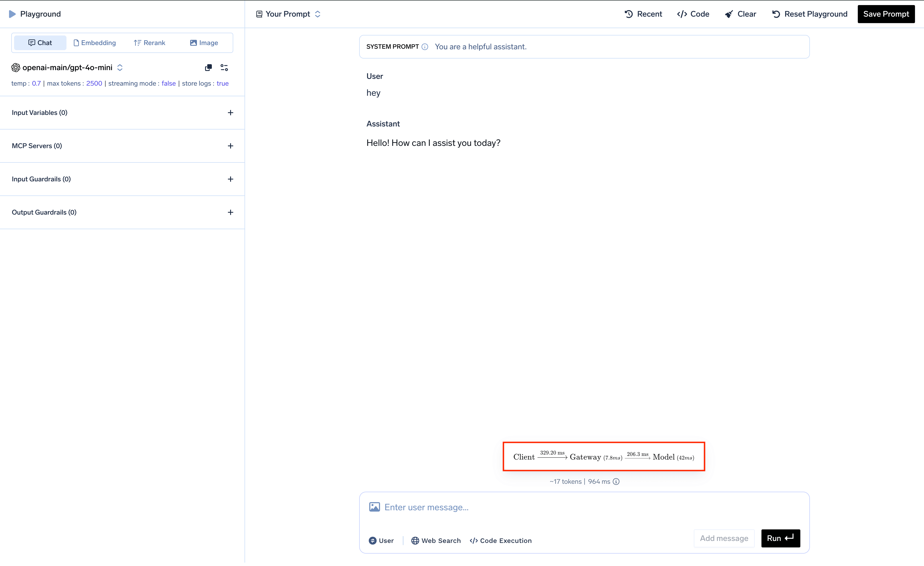Screen dimensions: 924x566
Task: Click the Input Variables (0) label
Action: (40, 112)
